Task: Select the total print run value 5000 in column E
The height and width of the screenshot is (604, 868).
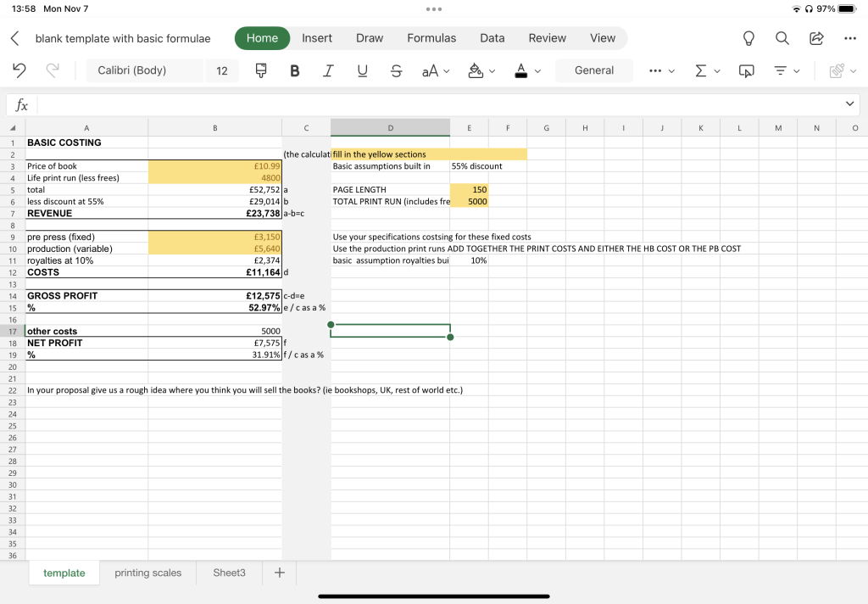Action: point(470,201)
